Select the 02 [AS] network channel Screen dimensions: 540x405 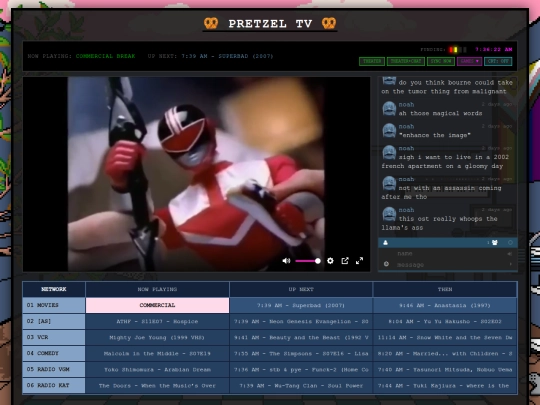(54, 321)
